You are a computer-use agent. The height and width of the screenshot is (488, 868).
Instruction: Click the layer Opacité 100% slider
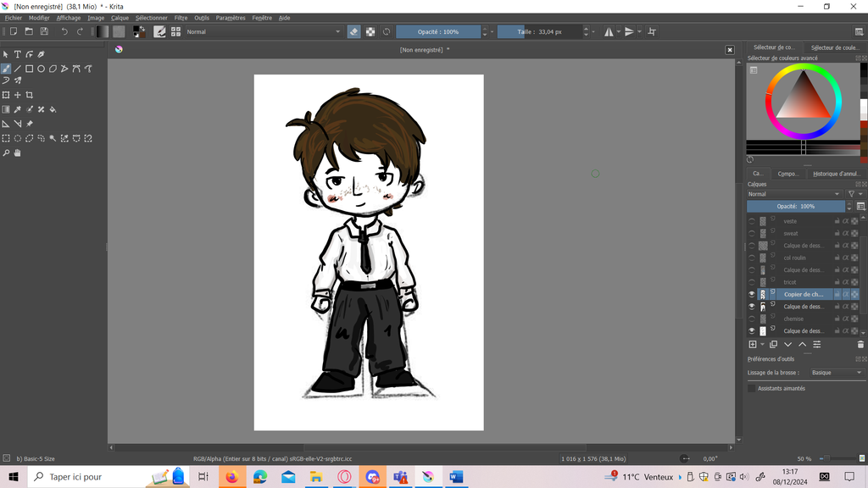click(795, 206)
